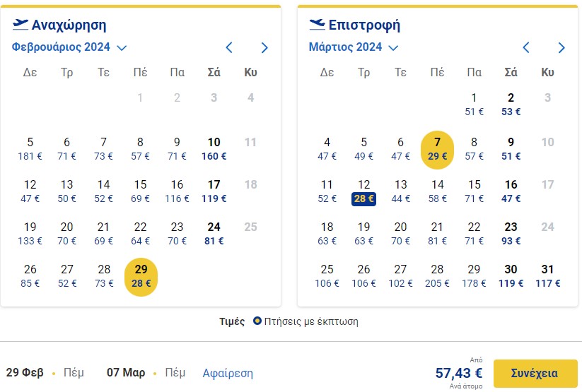Viewport: 582px width, 392px height.
Task: Click the return airplane icon
Action: (x=317, y=25)
